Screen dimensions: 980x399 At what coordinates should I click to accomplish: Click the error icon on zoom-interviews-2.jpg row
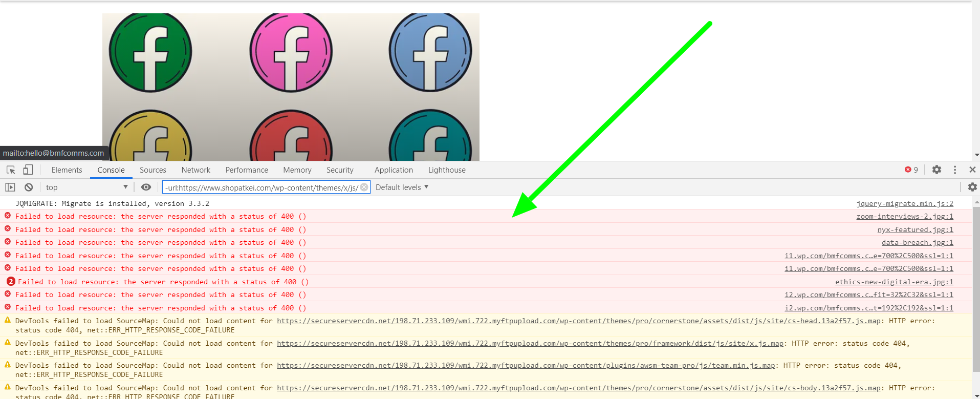pos(8,216)
